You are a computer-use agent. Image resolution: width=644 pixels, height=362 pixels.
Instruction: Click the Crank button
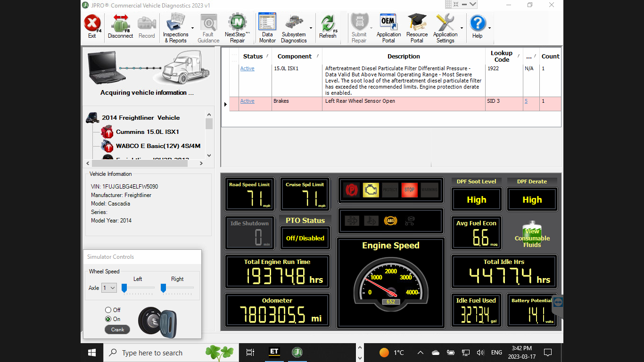pyautogui.click(x=117, y=329)
